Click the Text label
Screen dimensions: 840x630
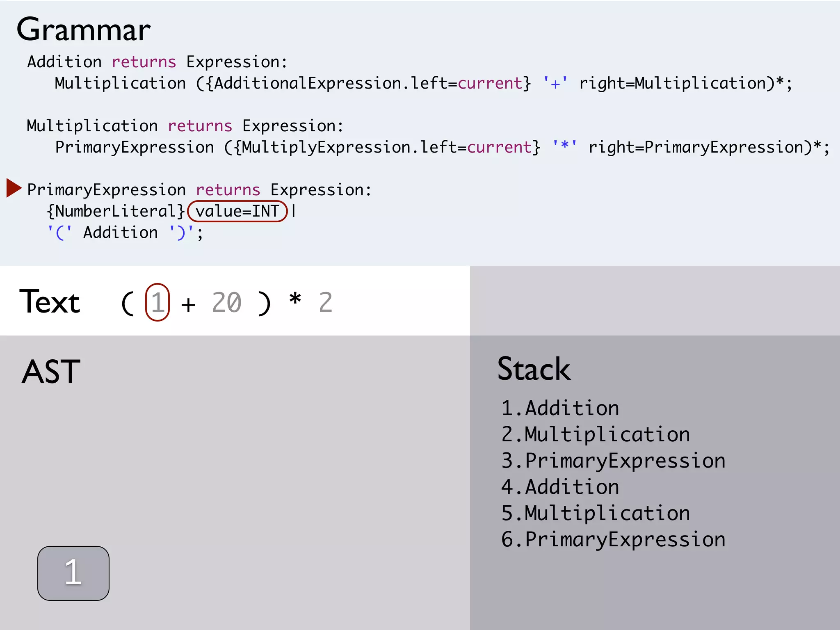(x=50, y=302)
